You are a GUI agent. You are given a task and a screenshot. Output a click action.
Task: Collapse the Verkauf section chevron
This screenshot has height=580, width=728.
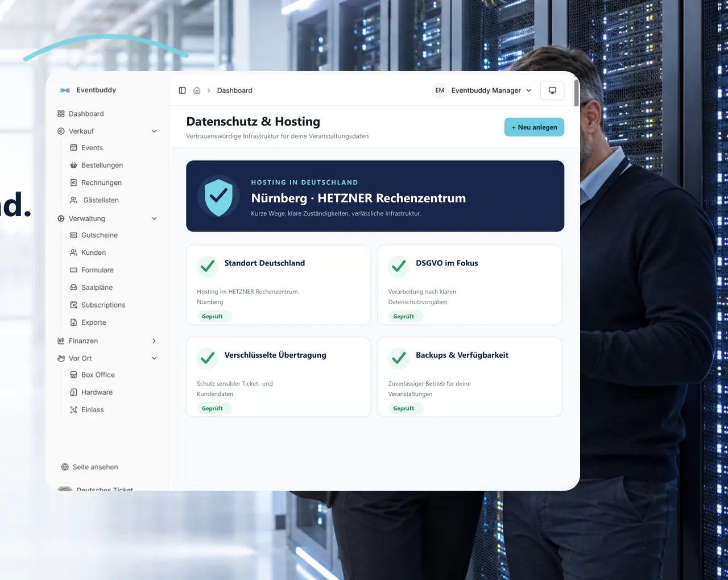[x=154, y=131]
